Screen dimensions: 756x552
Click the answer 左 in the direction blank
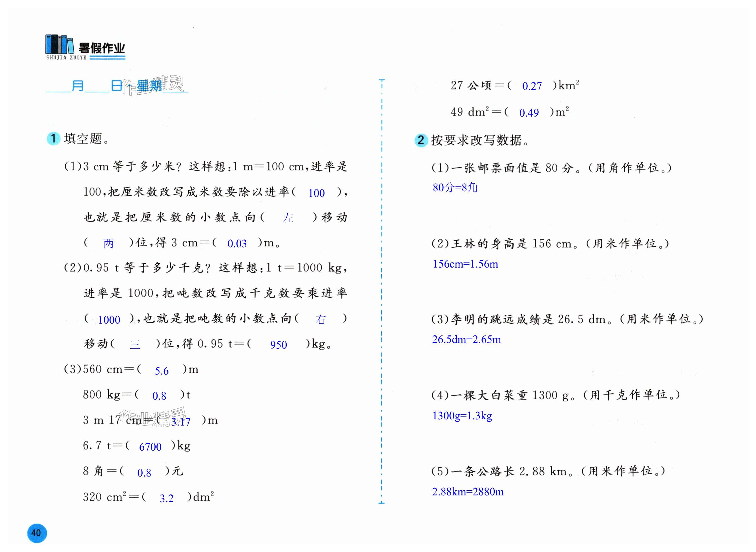[288, 218]
